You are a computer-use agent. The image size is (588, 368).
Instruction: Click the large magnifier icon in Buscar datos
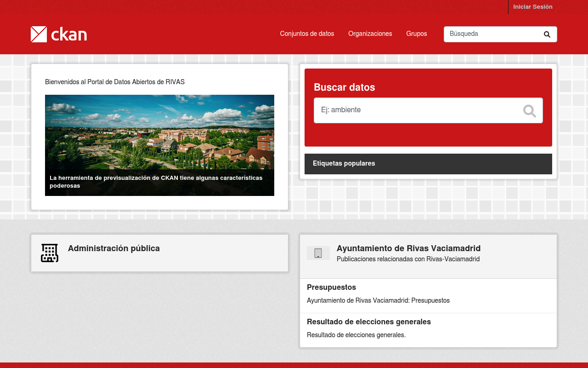pyautogui.click(x=529, y=111)
